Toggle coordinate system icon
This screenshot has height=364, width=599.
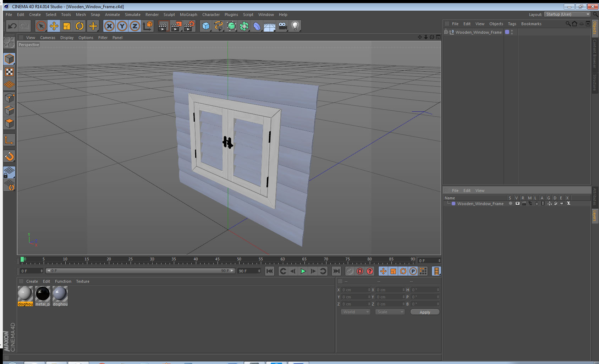[148, 26]
